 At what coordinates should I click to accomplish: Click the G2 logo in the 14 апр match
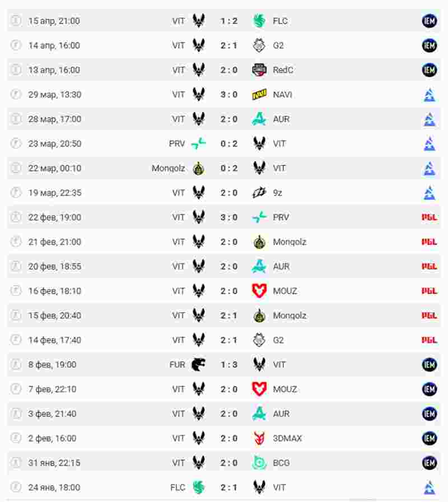(259, 45)
